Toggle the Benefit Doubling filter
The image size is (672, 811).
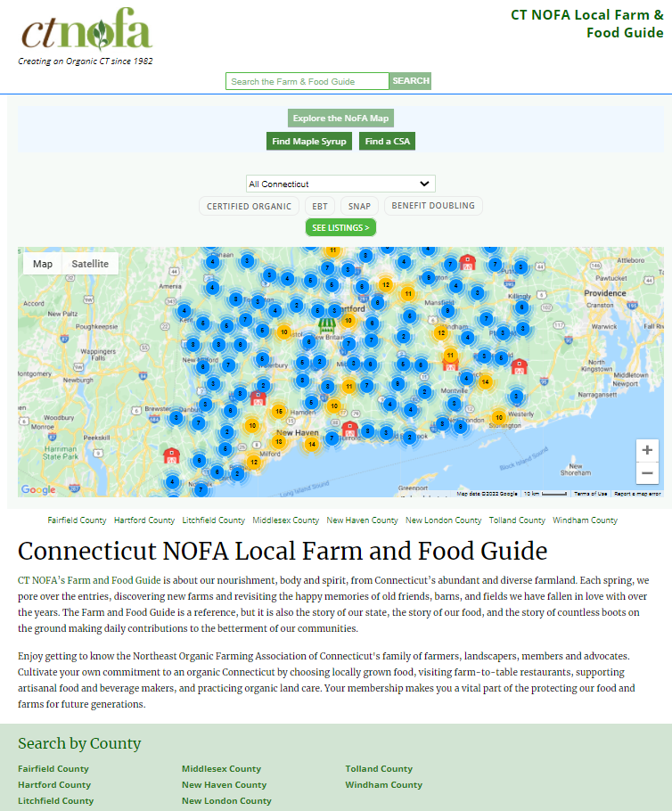(x=433, y=206)
